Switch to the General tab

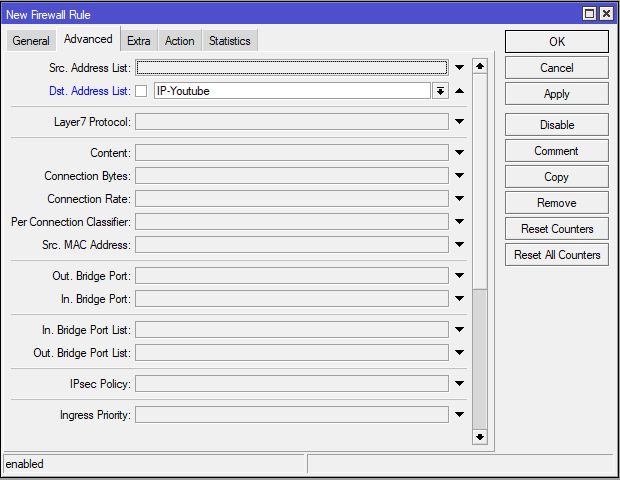31,41
